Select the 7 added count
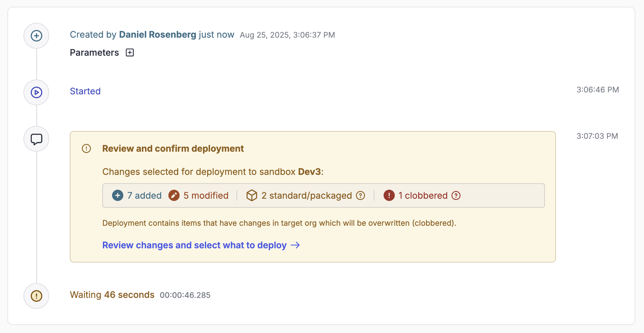Screen dimensions: 644x333 (x=144, y=195)
